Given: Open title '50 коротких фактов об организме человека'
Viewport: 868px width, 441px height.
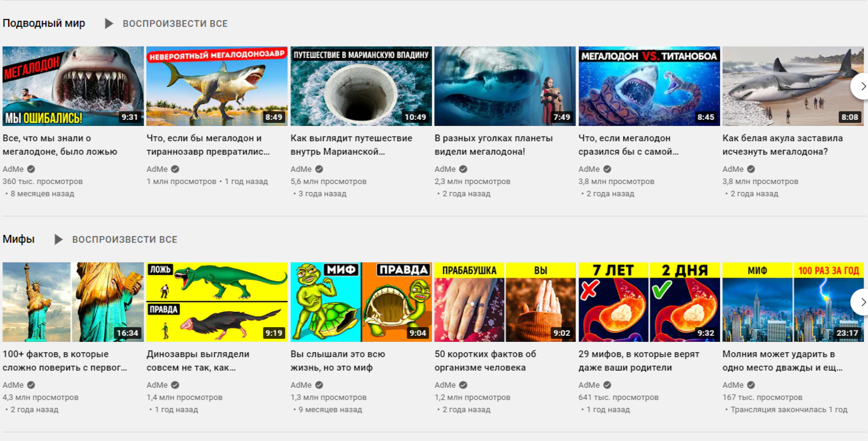Looking at the screenshot, I should pos(485,361).
